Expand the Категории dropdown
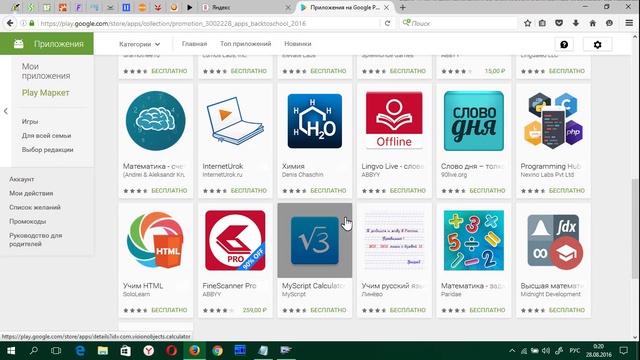The image size is (640, 360). [x=140, y=44]
